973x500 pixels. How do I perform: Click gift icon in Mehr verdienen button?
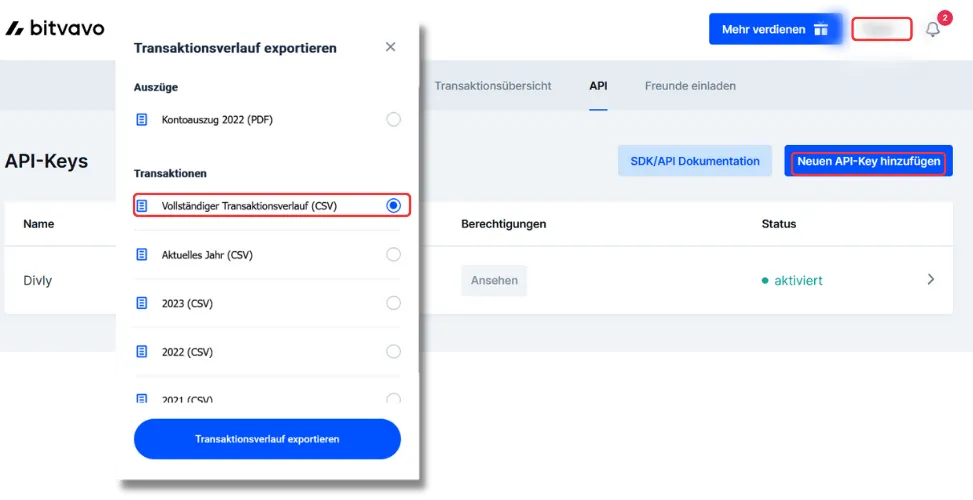pos(821,29)
